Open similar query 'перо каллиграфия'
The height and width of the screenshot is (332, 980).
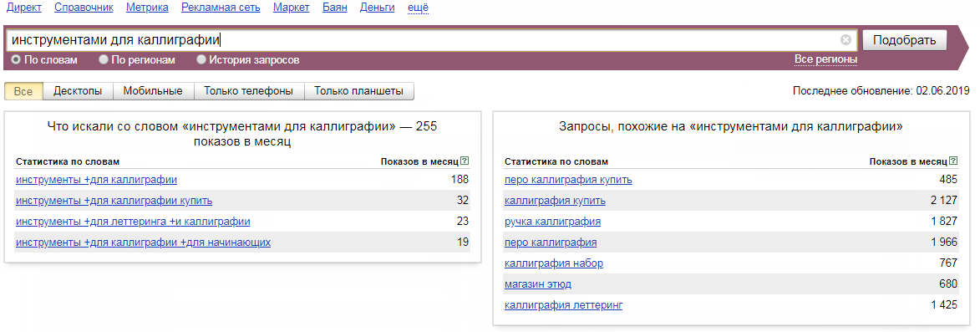[x=551, y=242]
